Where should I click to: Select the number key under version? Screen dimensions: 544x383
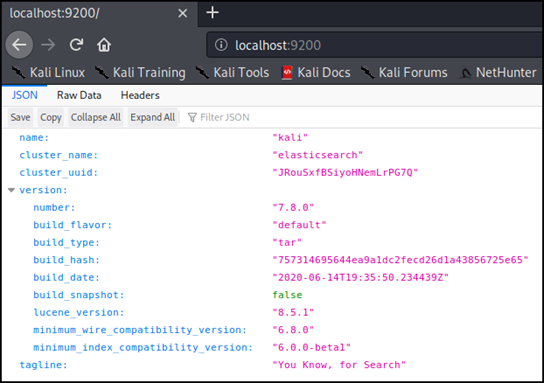click(x=54, y=207)
